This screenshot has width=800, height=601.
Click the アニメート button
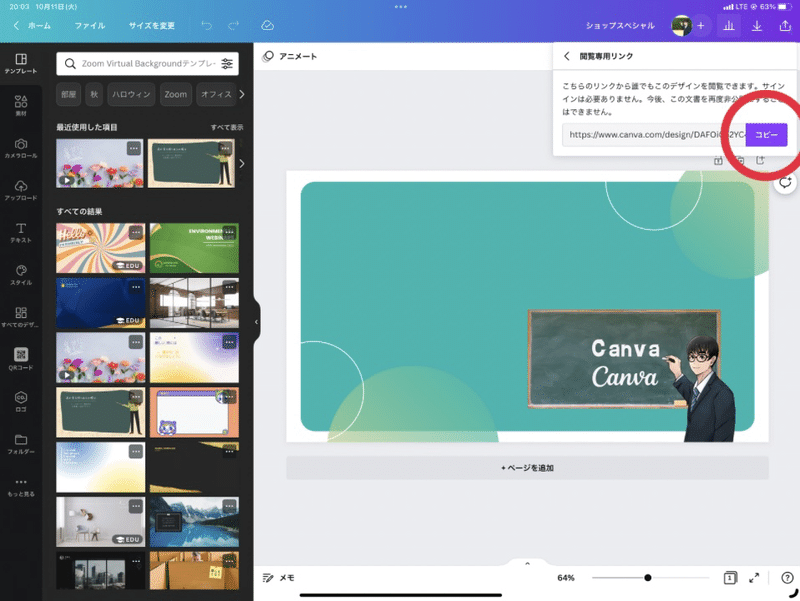point(289,56)
